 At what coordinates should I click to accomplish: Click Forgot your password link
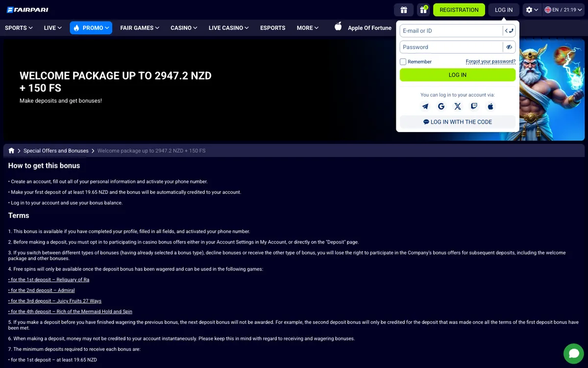(x=490, y=62)
